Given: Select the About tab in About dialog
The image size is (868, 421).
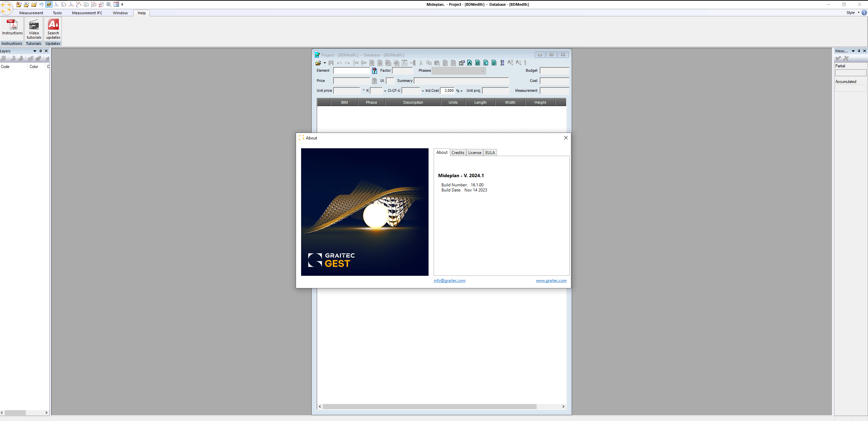Looking at the screenshot, I should [x=442, y=152].
